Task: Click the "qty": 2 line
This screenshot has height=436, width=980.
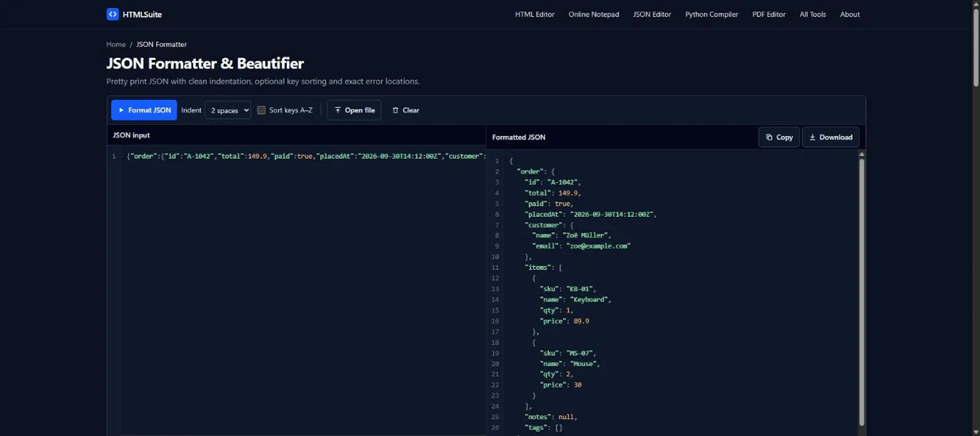Action: point(557,374)
